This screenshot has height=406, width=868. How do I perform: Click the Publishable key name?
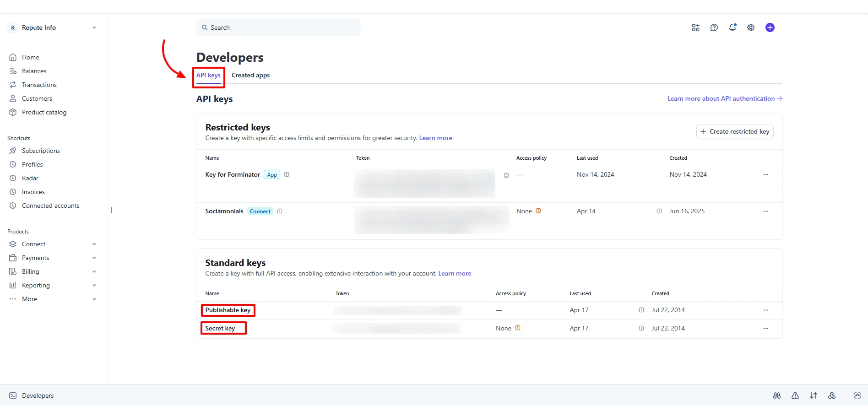click(x=228, y=310)
